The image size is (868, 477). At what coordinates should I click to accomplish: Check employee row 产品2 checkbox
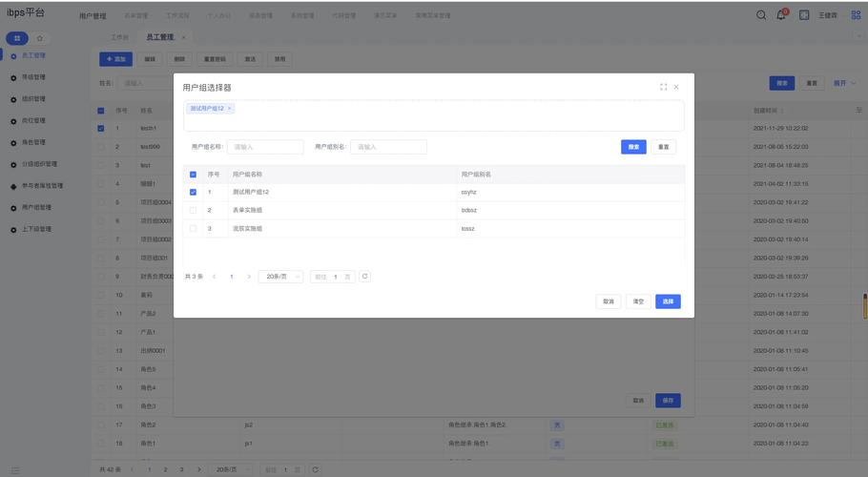[101, 313]
